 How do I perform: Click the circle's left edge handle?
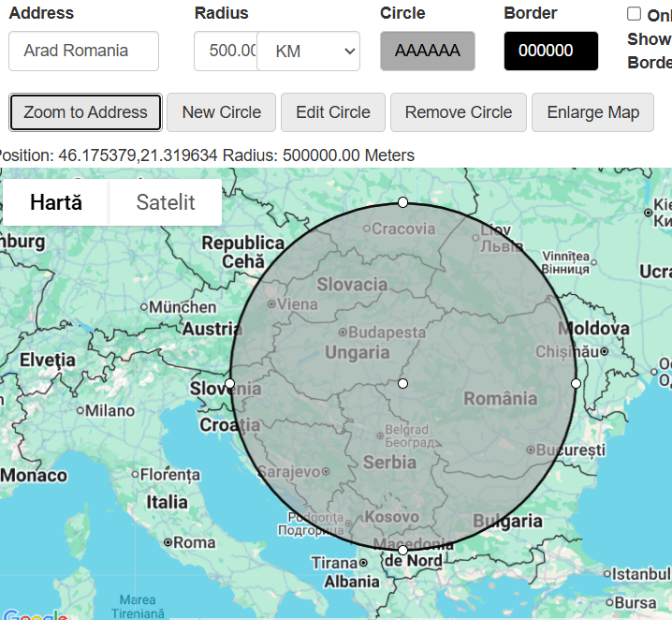(229, 383)
